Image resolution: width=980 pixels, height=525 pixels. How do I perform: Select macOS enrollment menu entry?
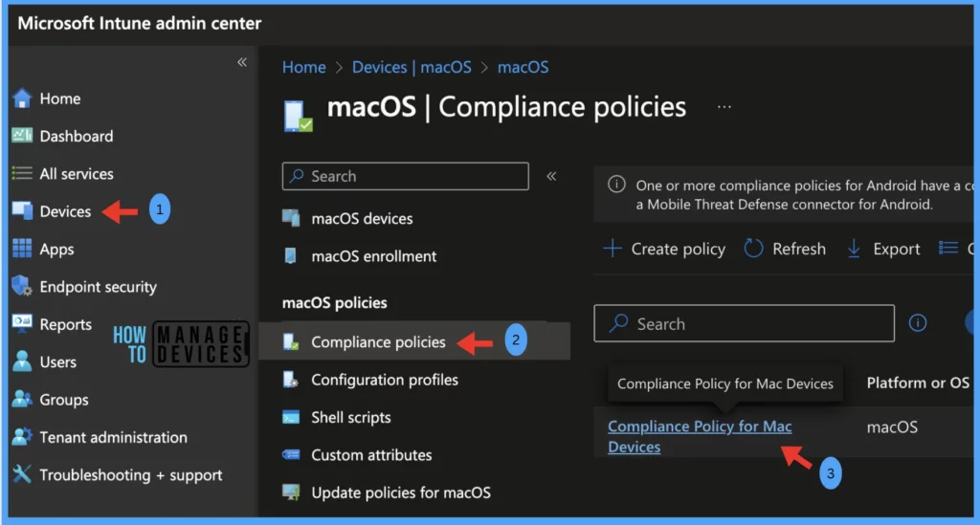click(374, 256)
